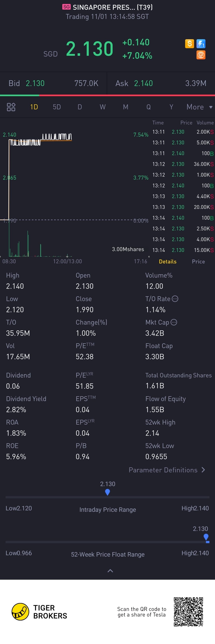Viewport: 215px width, 644px height.
Task: Open the T/O Rate info icon
Action: 175,299
